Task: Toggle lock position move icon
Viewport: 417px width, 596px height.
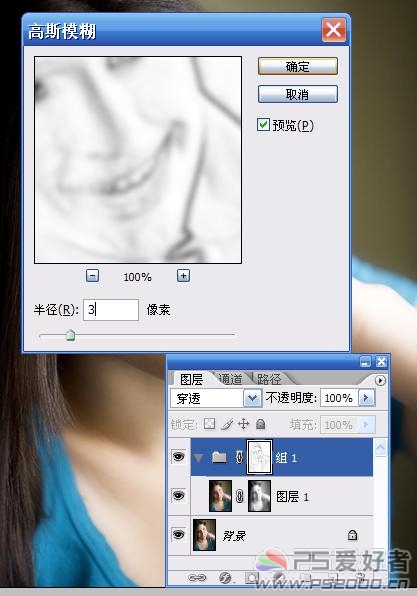Action: (243, 424)
